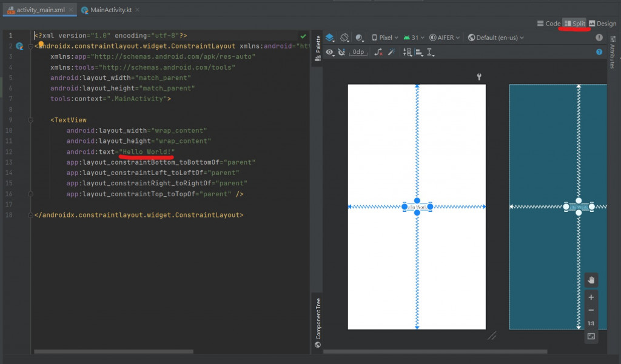Click the bottom constraint handle of the design TextView

[417, 213]
